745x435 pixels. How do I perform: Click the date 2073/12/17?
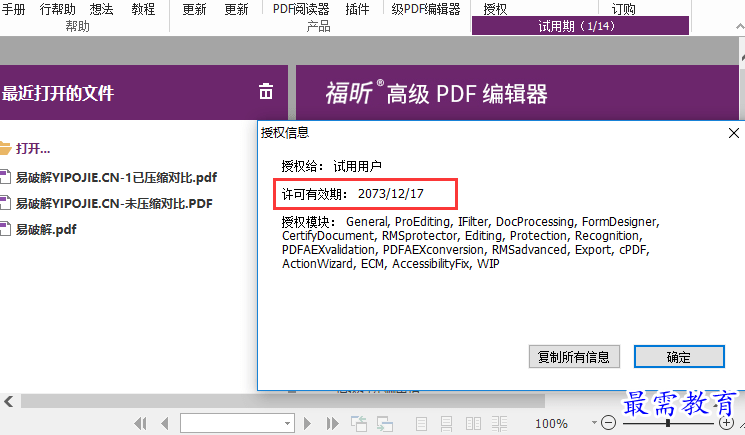(x=391, y=194)
